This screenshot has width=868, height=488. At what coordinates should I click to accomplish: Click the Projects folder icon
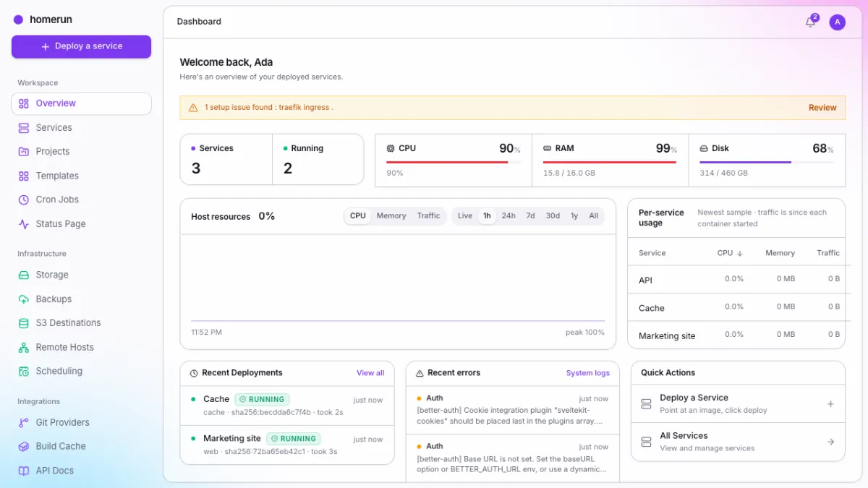24,152
